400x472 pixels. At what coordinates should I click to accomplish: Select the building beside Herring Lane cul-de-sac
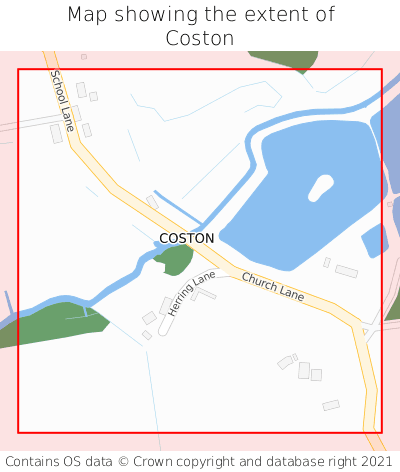click(166, 306)
